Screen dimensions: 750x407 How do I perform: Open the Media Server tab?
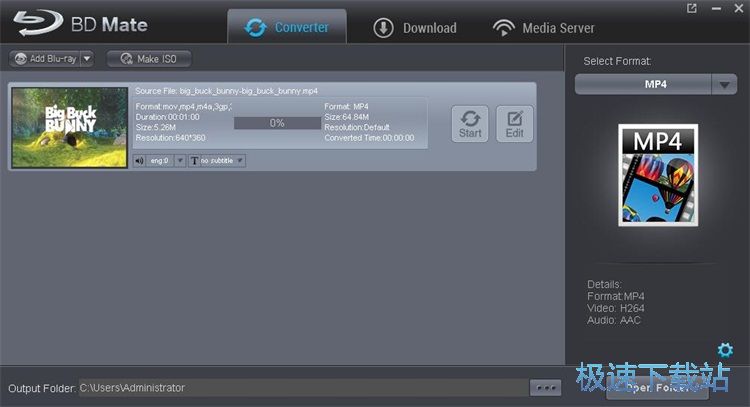coord(543,28)
